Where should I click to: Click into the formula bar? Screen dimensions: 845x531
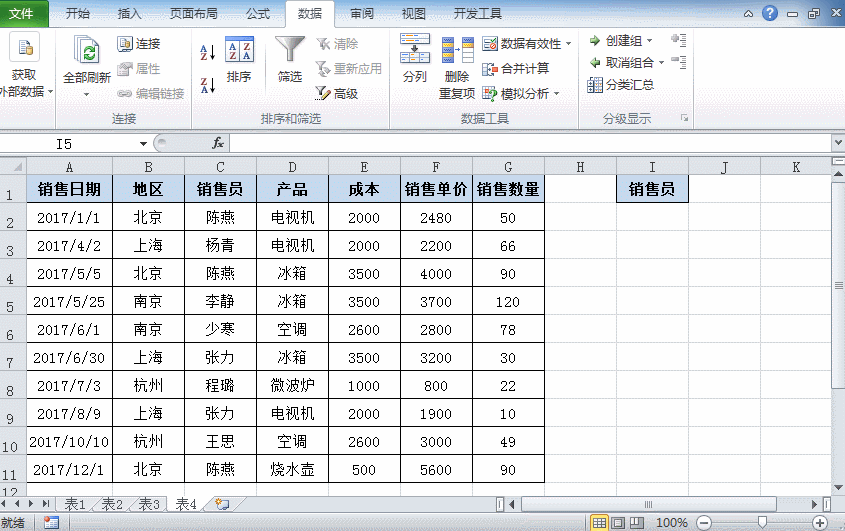(531, 143)
